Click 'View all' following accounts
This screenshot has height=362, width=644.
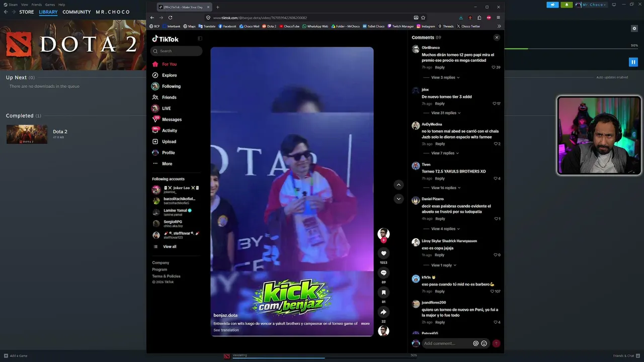tap(170, 247)
